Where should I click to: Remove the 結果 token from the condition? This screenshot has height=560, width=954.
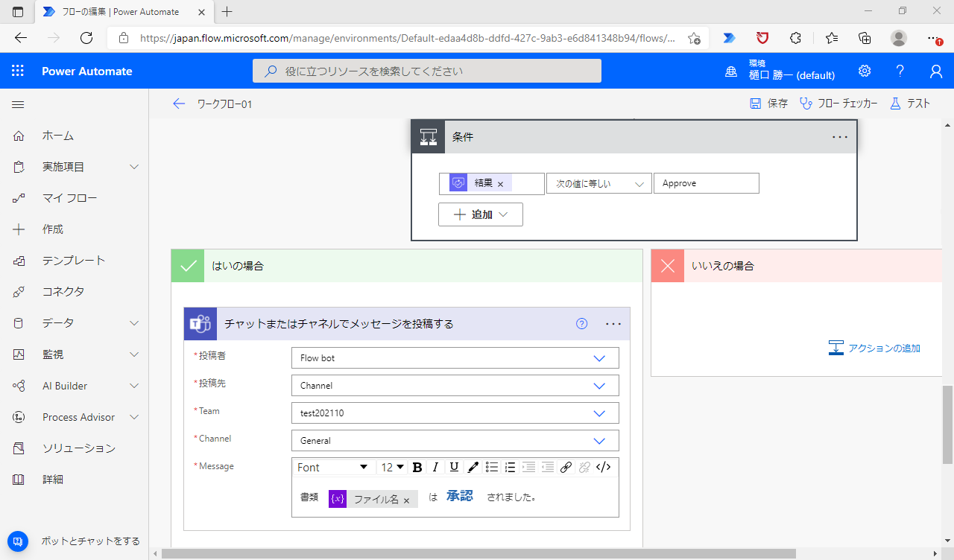(x=500, y=184)
